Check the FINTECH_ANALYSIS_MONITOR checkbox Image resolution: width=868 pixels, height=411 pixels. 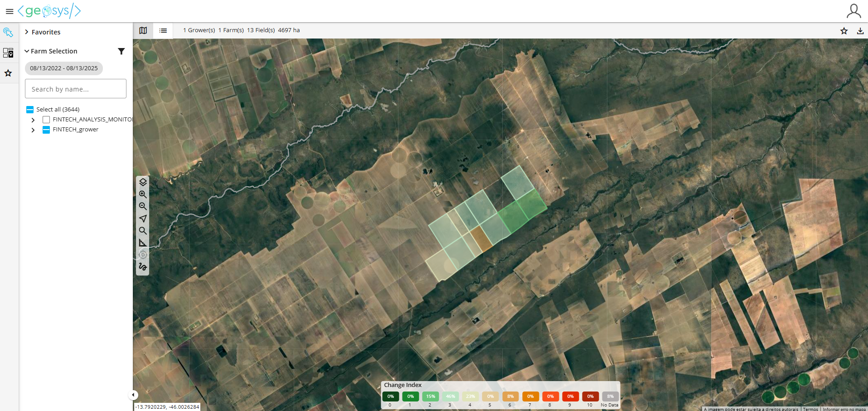(x=46, y=120)
